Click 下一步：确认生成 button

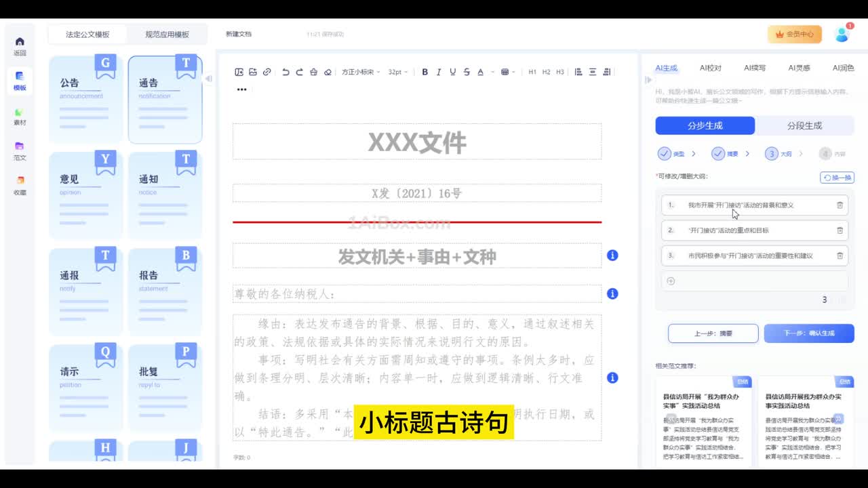click(x=808, y=333)
